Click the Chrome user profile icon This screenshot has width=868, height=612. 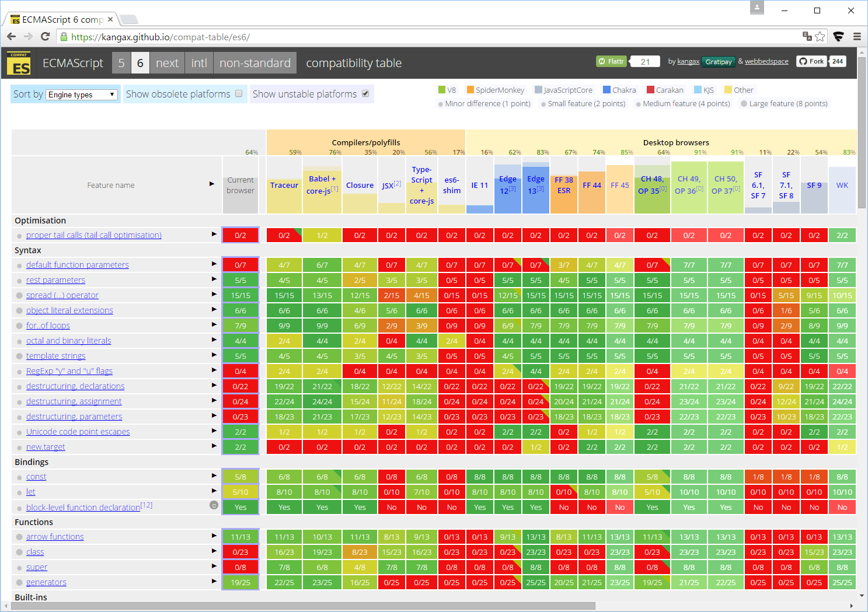pos(757,8)
